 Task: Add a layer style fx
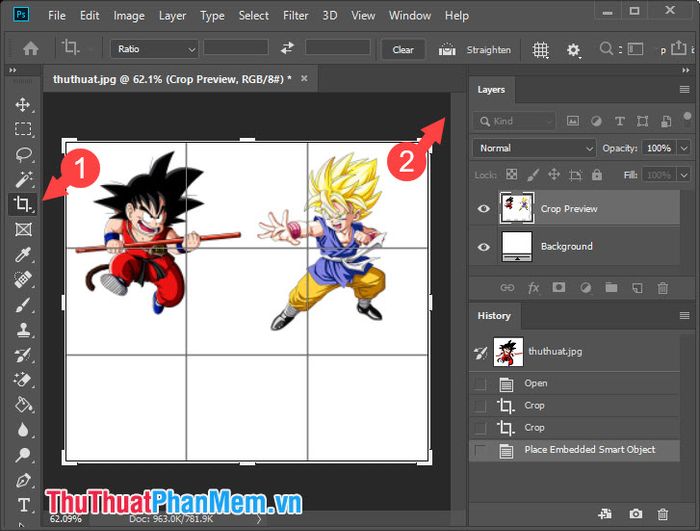tap(533, 288)
